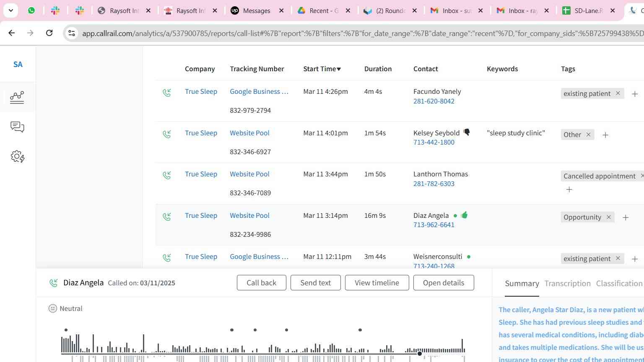
Task: Click the Mar 11 3:44pm start time cell
Action: point(325,174)
